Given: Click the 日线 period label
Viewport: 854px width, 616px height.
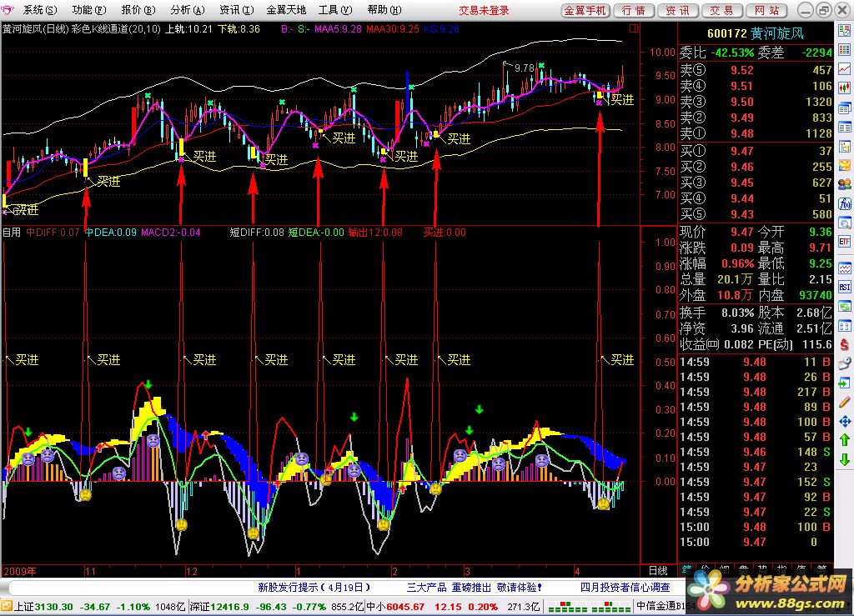Looking at the screenshot, I should [659, 571].
